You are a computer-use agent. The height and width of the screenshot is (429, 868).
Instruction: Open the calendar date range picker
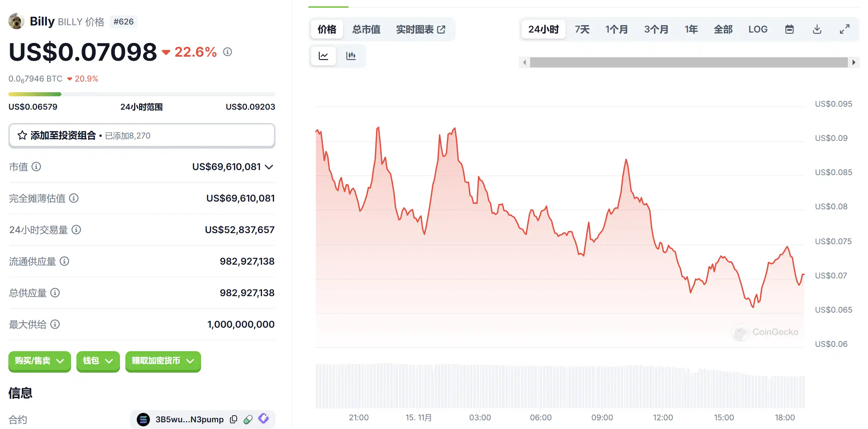click(x=789, y=29)
